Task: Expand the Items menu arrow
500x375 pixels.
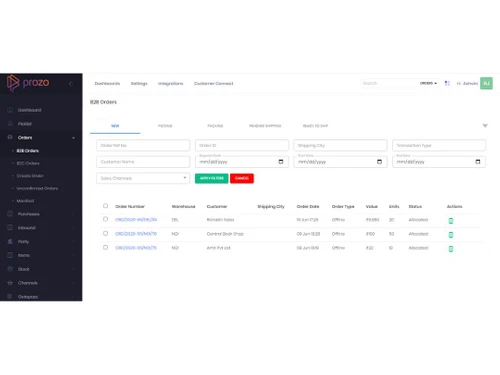Action: (x=73, y=255)
